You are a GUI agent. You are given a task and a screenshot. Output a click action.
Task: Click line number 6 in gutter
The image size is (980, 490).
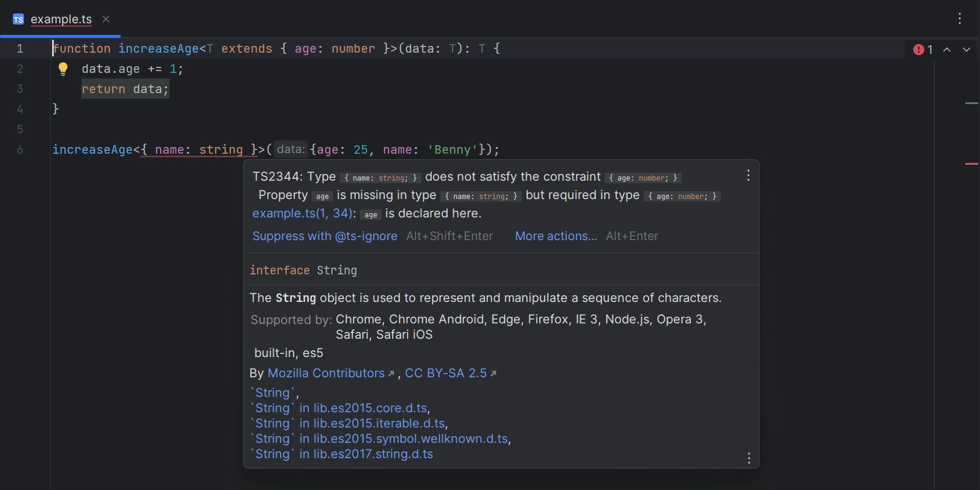coord(20,149)
